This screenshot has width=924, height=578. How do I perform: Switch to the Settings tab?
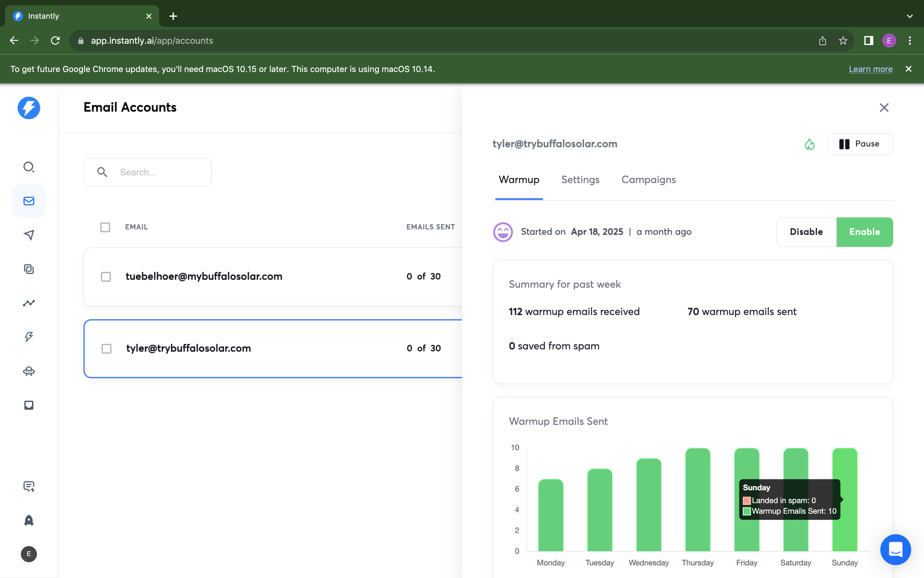[x=580, y=180]
